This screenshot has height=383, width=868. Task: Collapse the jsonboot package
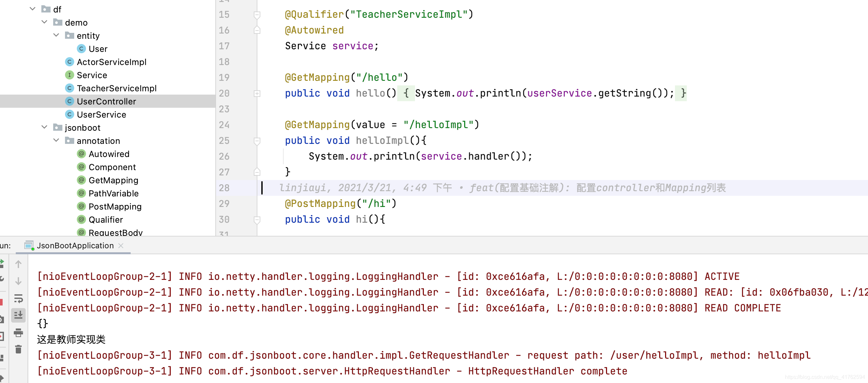44,127
